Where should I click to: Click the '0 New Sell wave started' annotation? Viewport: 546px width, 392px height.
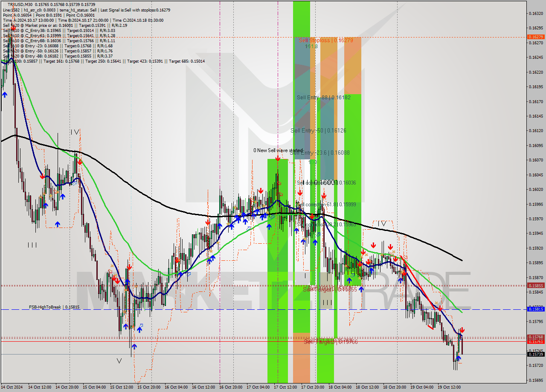[278, 150]
